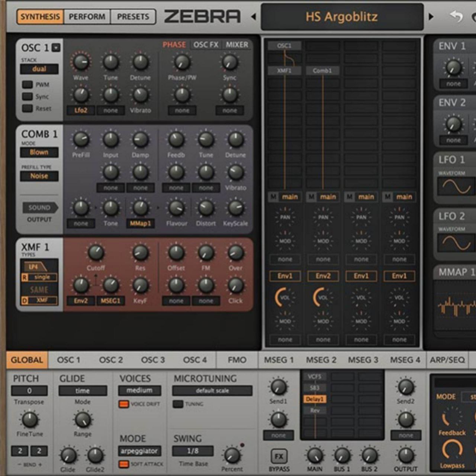Mute the first lane with M button

pyautogui.click(x=273, y=197)
